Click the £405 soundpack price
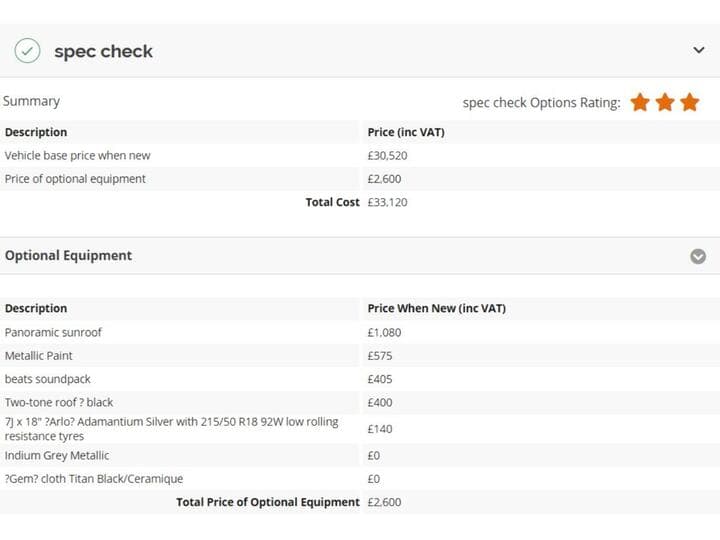720x540 pixels. click(x=380, y=379)
